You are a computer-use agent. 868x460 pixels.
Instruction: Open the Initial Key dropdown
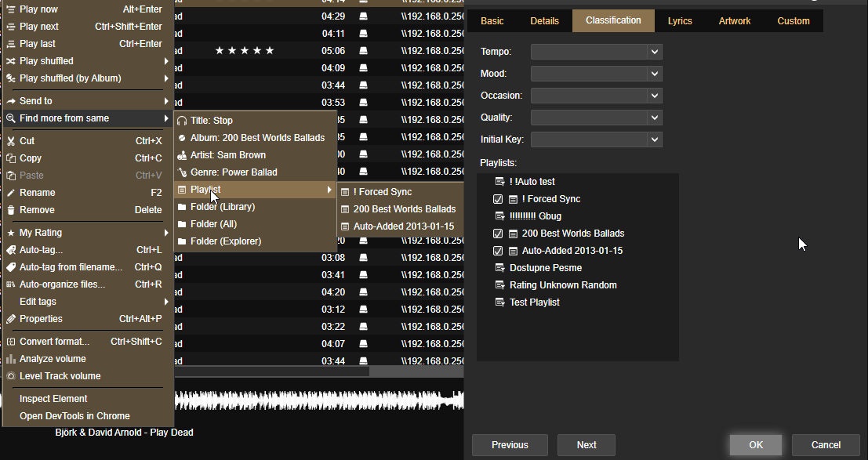[x=654, y=139]
